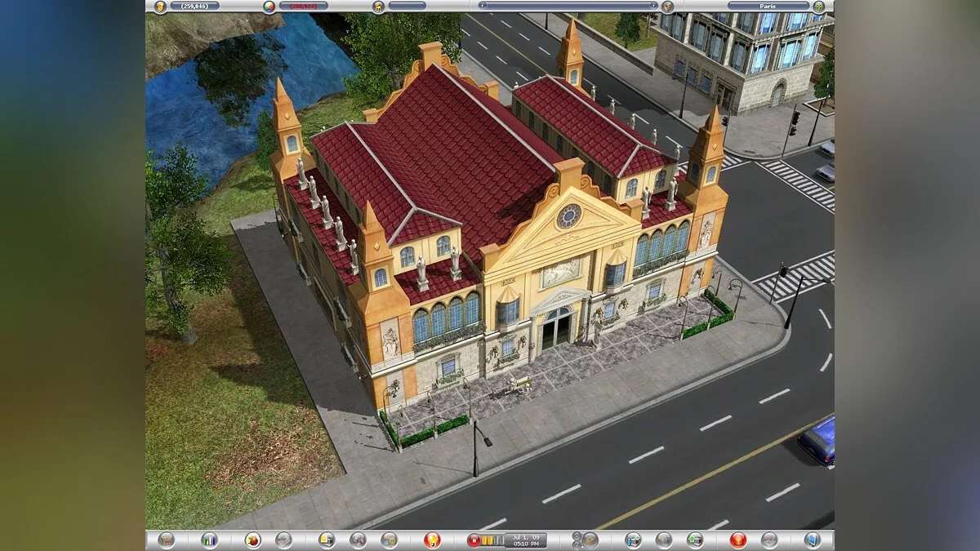Click the yellow documents icon in bottom bar
The image size is (980, 551).
click(327, 540)
